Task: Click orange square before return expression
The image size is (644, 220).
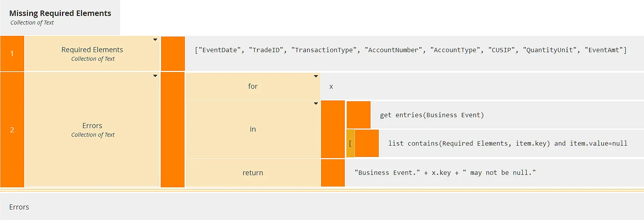Action: pyautogui.click(x=333, y=172)
